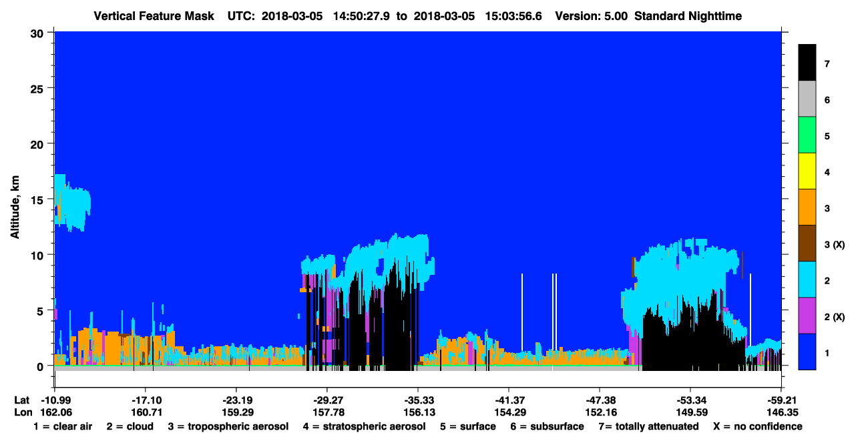
Task: Click the latitude value -35.33
Action: [417, 400]
